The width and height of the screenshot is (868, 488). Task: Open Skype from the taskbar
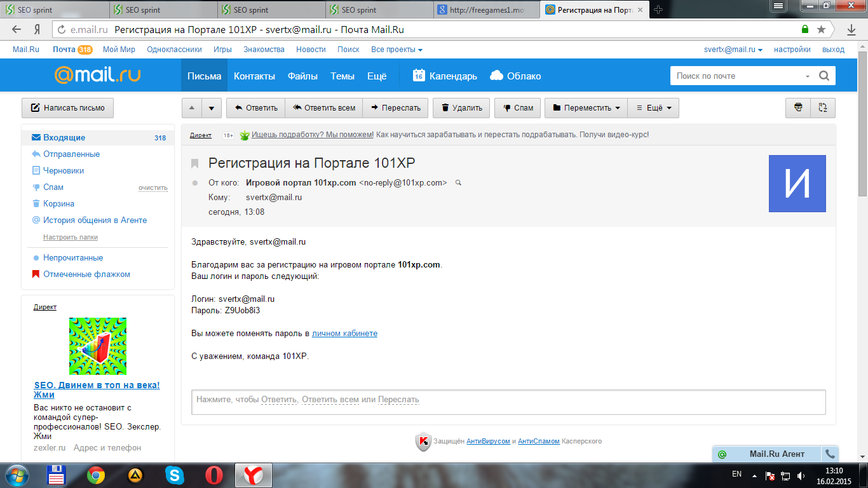click(175, 475)
